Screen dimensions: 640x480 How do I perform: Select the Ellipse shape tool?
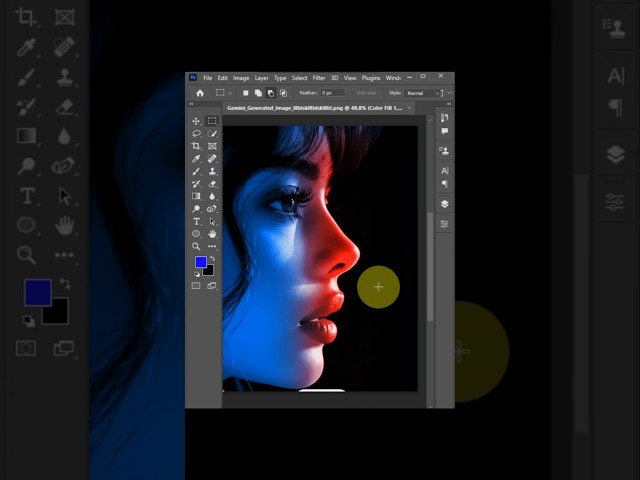point(196,234)
